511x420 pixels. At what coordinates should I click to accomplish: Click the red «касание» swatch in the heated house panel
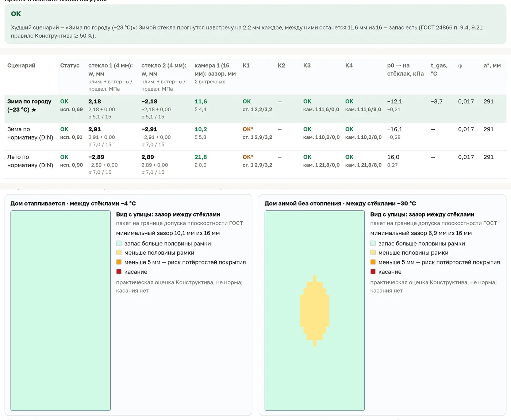pyautogui.click(x=119, y=271)
